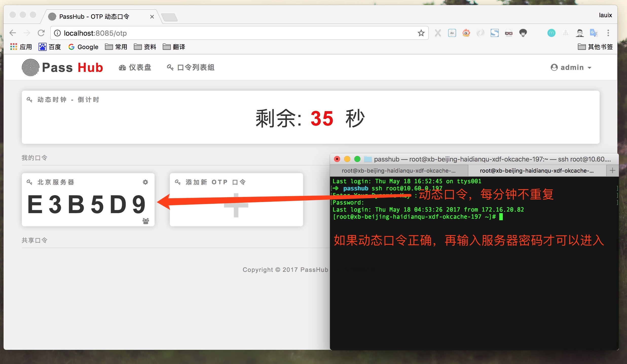Open the 翻译 bookmark folder
Screen dimensions: 627x364
[174, 47]
